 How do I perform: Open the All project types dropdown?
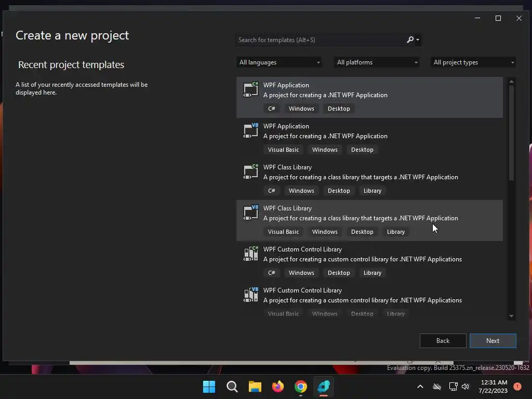tap(473, 62)
